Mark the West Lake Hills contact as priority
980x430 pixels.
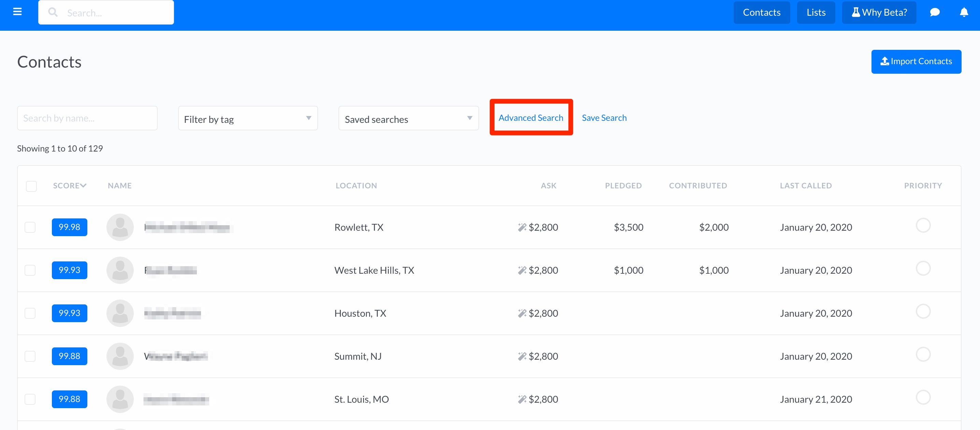(923, 268)
